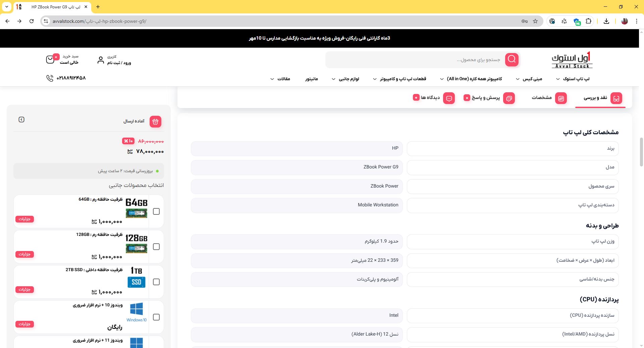Click the user account icon near ورود
The width and height of the screenshot is (644, 348).
(100, 59)
